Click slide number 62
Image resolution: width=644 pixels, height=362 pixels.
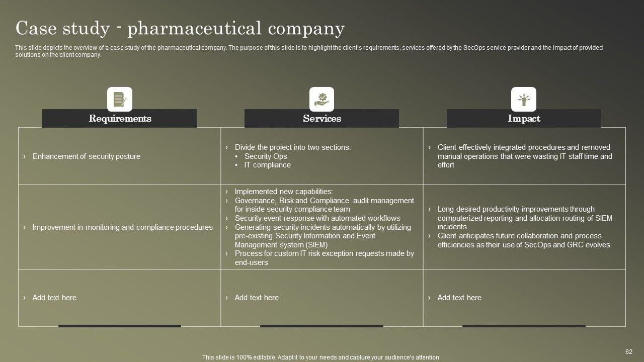click(x=629, y=352)
